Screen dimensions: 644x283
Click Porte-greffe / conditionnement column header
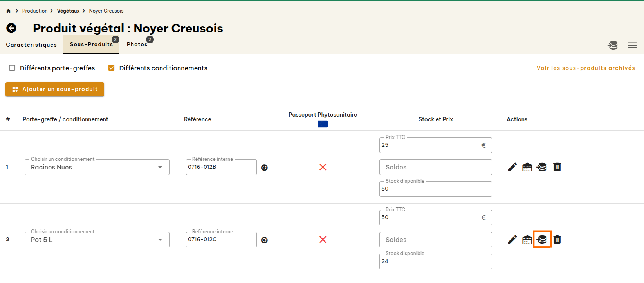click(65, 119)
